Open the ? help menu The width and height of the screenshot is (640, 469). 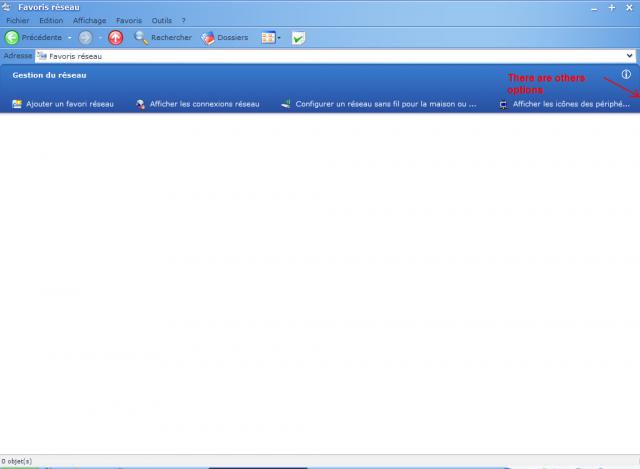click(184, 20)
